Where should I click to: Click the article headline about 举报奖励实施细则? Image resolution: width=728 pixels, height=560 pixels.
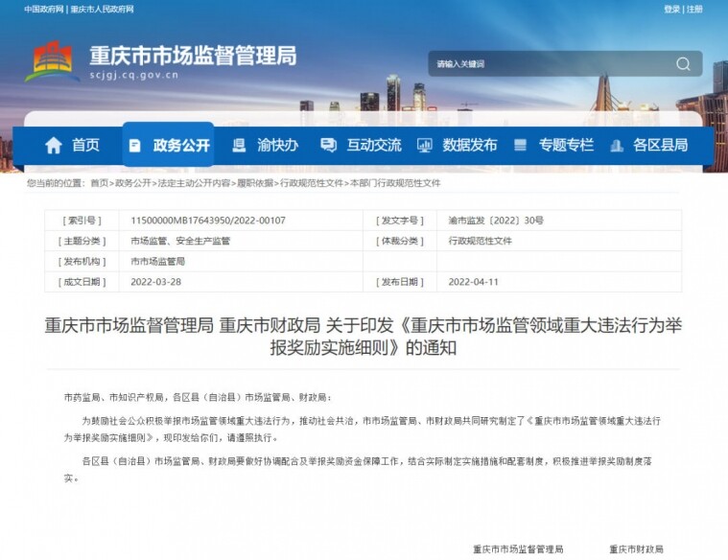[x=364, y=337]
